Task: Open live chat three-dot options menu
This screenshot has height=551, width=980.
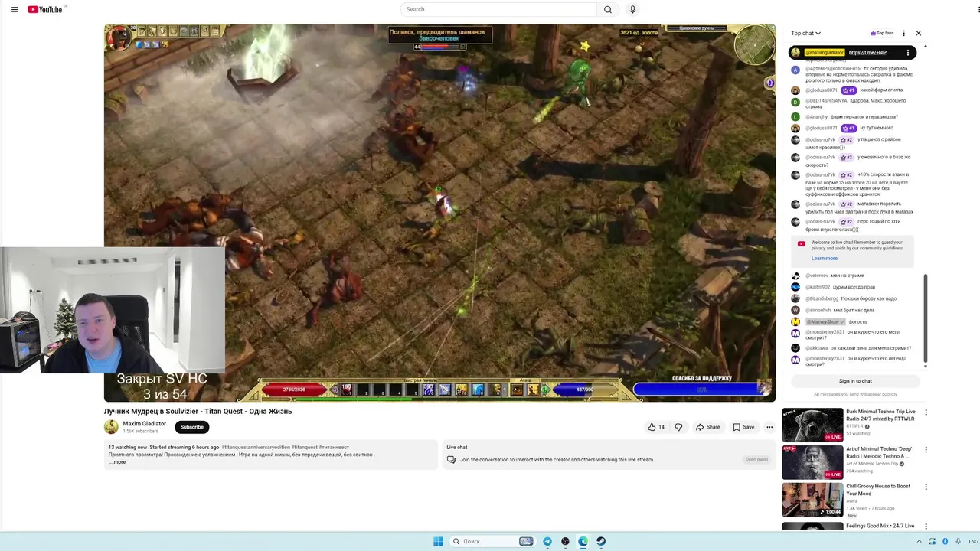Action: pos(904,33)
